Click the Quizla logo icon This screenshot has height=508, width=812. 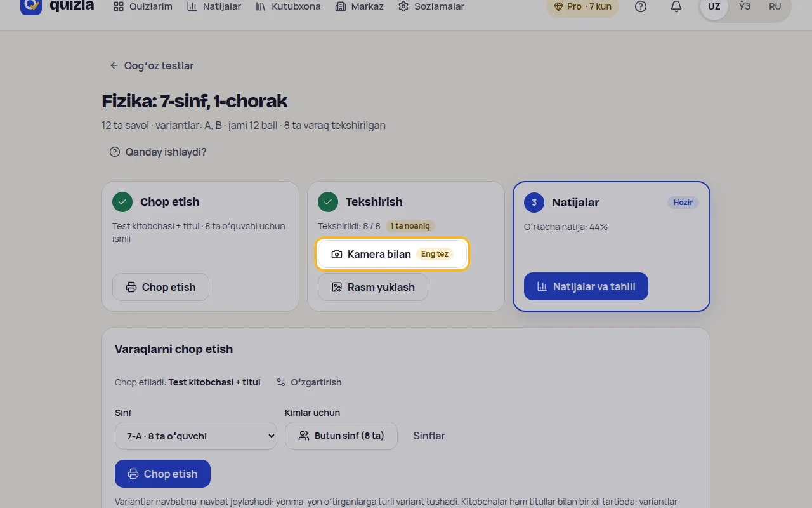31,6
